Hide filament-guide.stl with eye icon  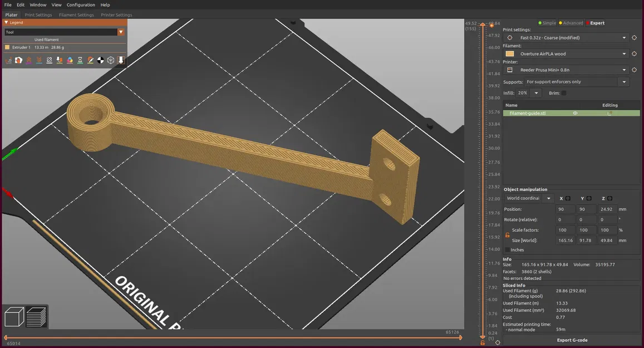pos(575,113)
